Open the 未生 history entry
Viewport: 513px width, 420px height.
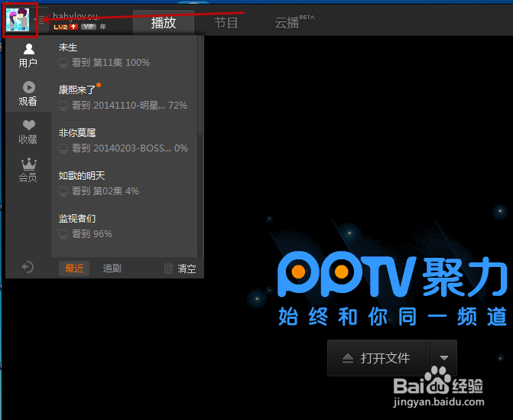pos(127,55)
